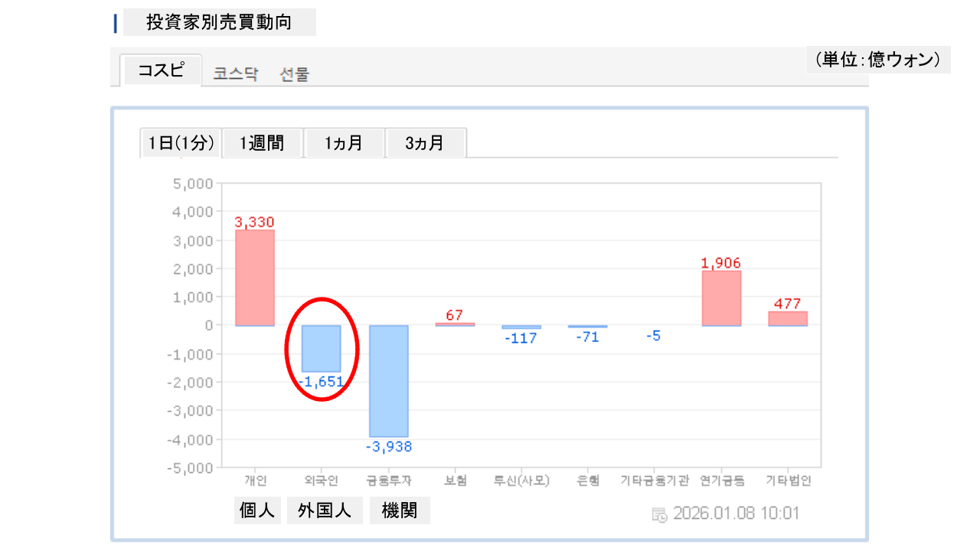
Task: Click the -71 bank bar
Action: tap(587, 327)
